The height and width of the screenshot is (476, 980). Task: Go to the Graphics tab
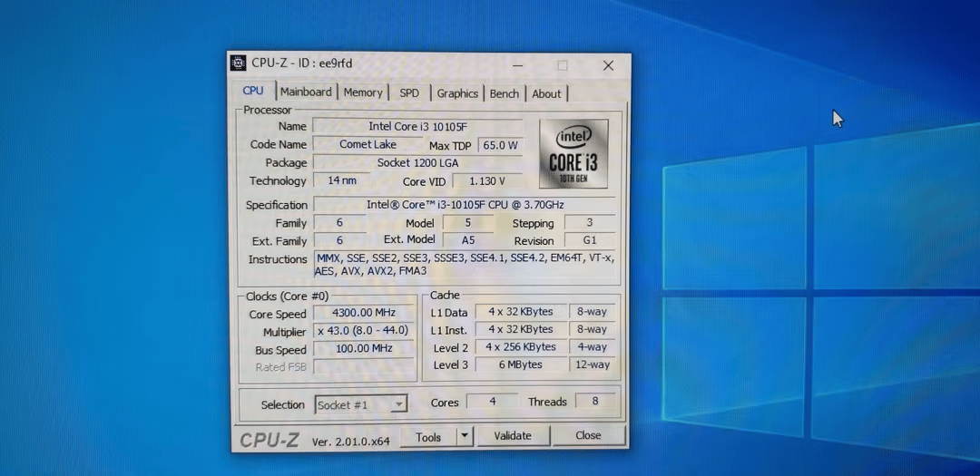coord(457,93)
